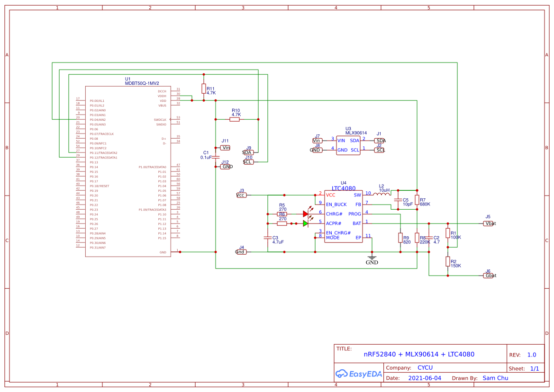Select the C1 0.1uF capacitor symbol

[216, 156]
